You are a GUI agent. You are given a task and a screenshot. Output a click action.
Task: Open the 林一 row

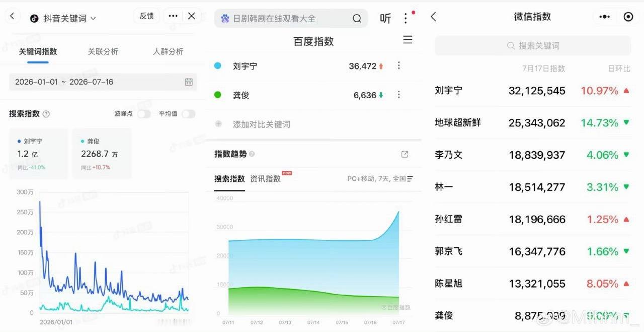click(x=533, y=187)
